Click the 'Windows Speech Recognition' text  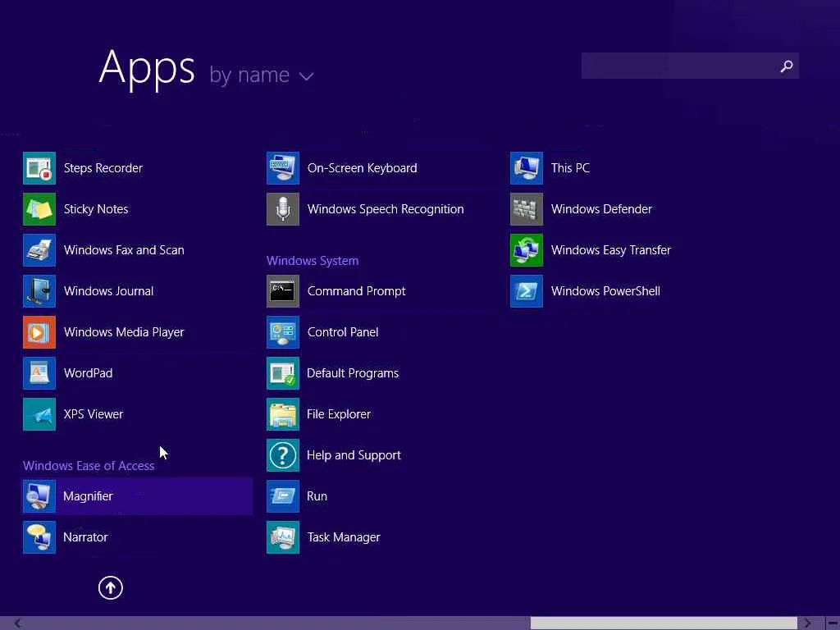click(386, 209)
